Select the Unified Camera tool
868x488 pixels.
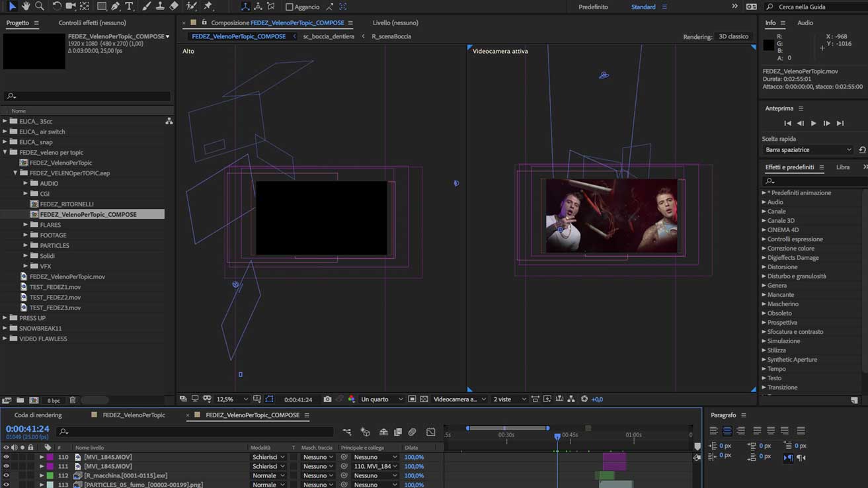(x=71, y=6)
